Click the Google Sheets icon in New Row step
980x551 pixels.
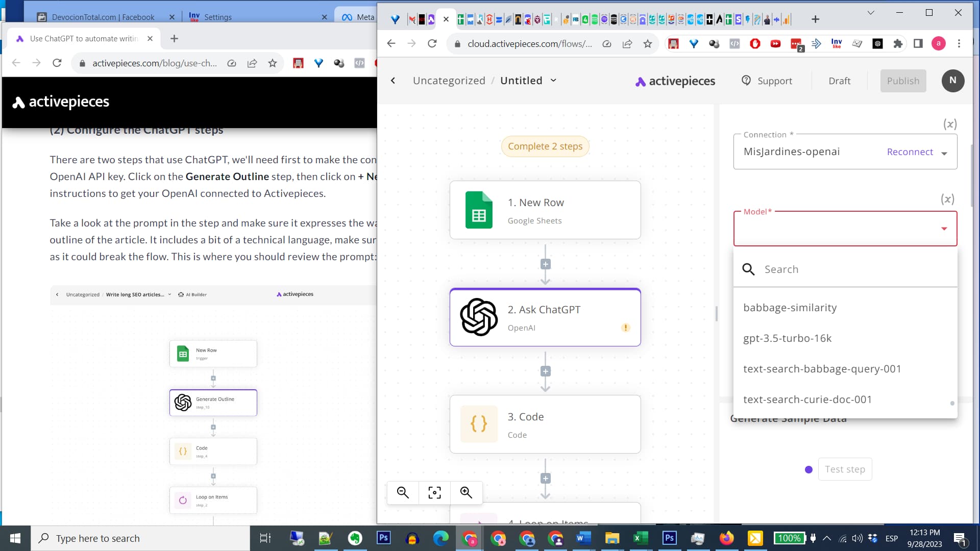(479, 210)
